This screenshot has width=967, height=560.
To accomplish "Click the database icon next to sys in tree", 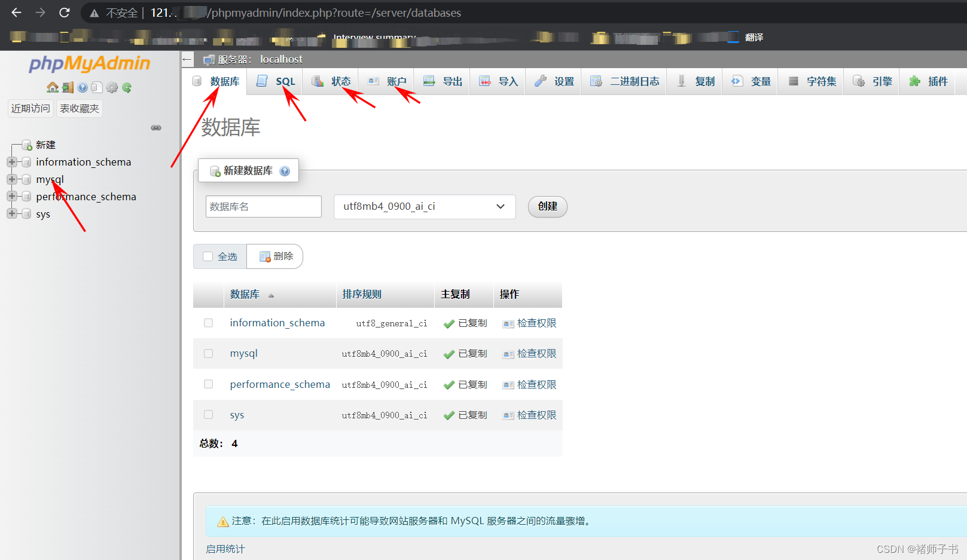I will click(x=26, y=214).
